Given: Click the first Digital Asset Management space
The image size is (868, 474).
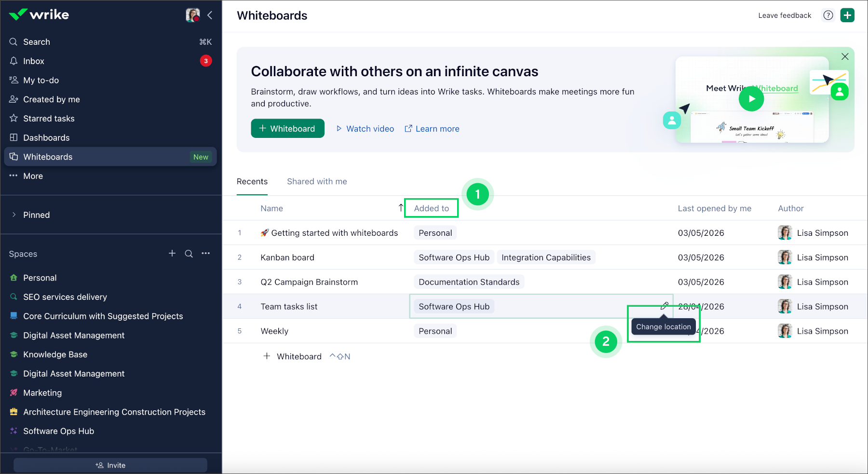Looking at the screenshot, I should 110,335.
